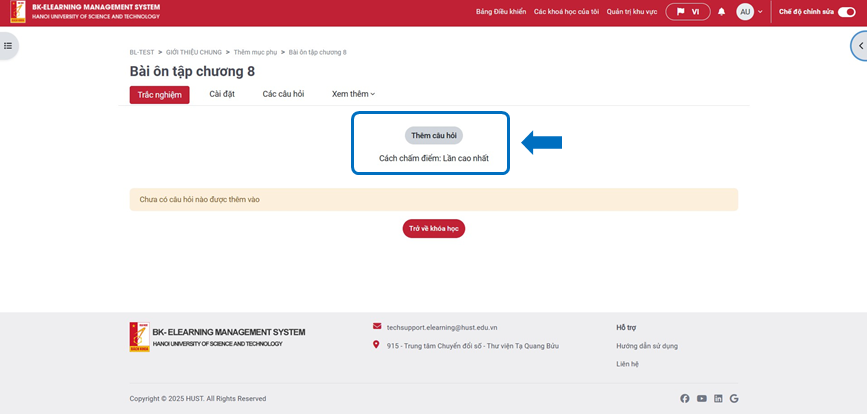Toggle the Chế độ chỉnh sửa switch
The height and width of the screenshot is (414, 867).
click(847, 12)
